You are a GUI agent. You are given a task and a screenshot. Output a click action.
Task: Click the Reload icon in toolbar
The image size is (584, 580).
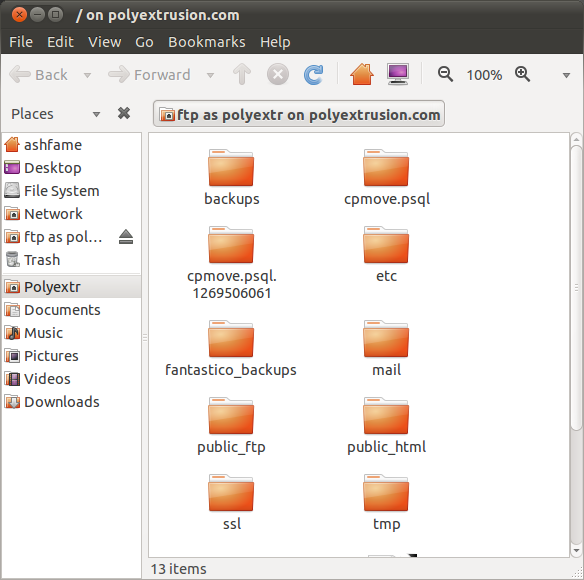(313, 75)
